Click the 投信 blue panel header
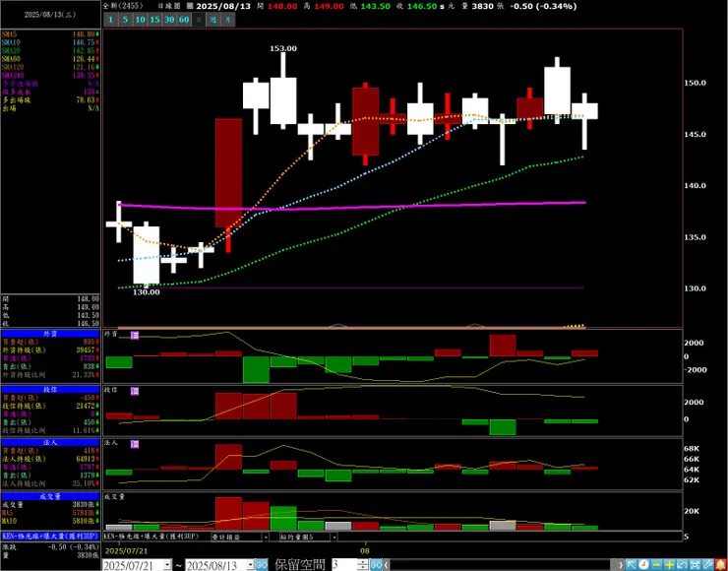The width and height of the screenshot is (728, 571). pos(50,389)
